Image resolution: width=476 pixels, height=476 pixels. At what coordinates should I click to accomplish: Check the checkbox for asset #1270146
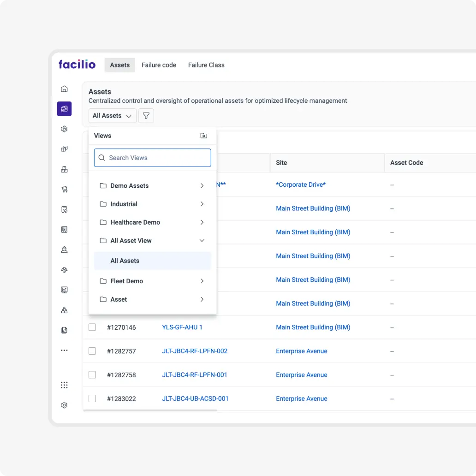(x=92, y=327)
